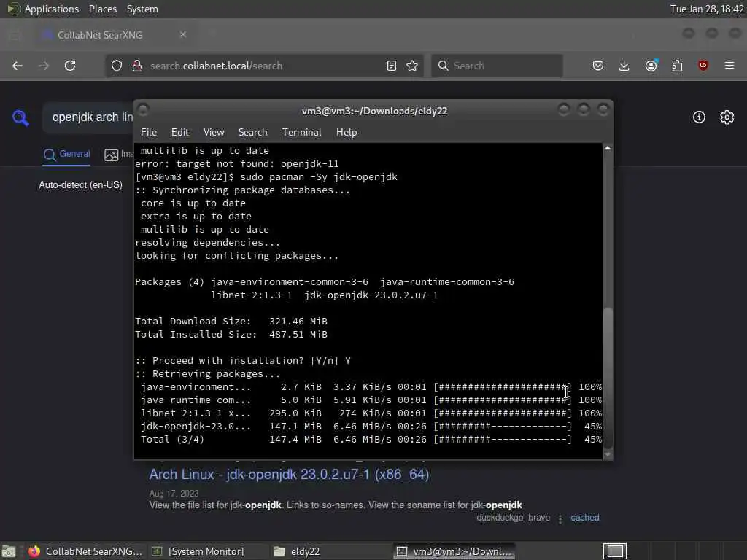Reload the page with the refresh icon
The width and height of the screenshot is (747, 560).
70,66
